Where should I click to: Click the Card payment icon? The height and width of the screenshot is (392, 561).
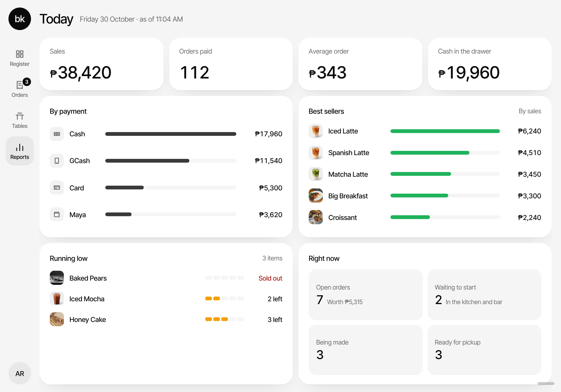coord(57,188)
